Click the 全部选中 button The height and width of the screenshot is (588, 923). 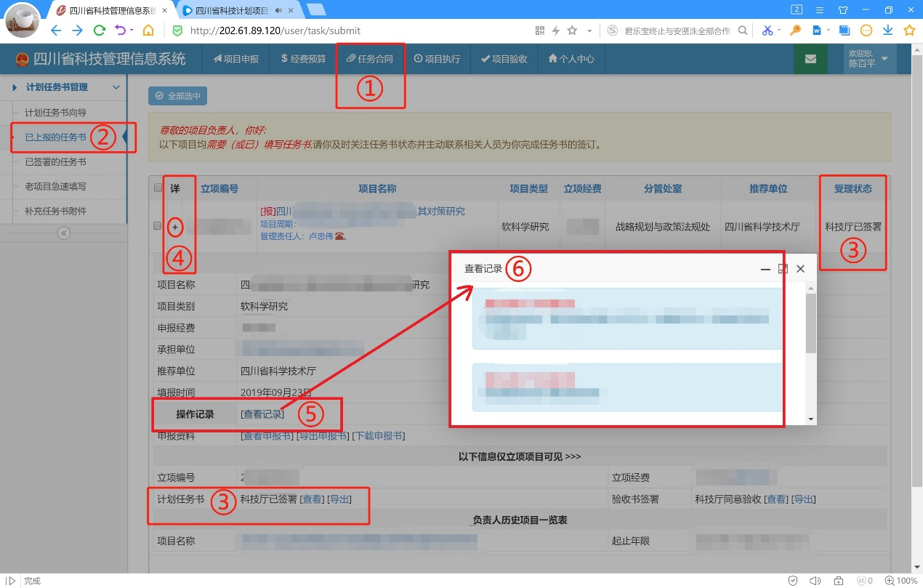point(177,95)
